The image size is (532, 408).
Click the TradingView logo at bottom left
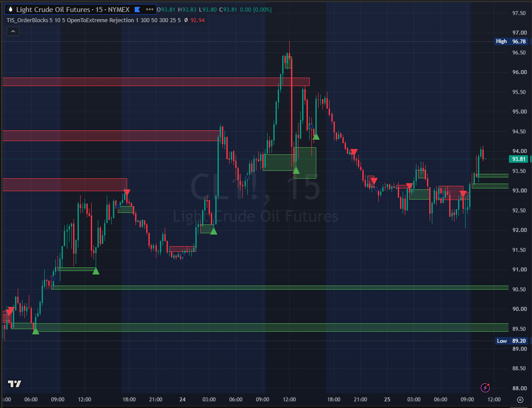(15, 384)
